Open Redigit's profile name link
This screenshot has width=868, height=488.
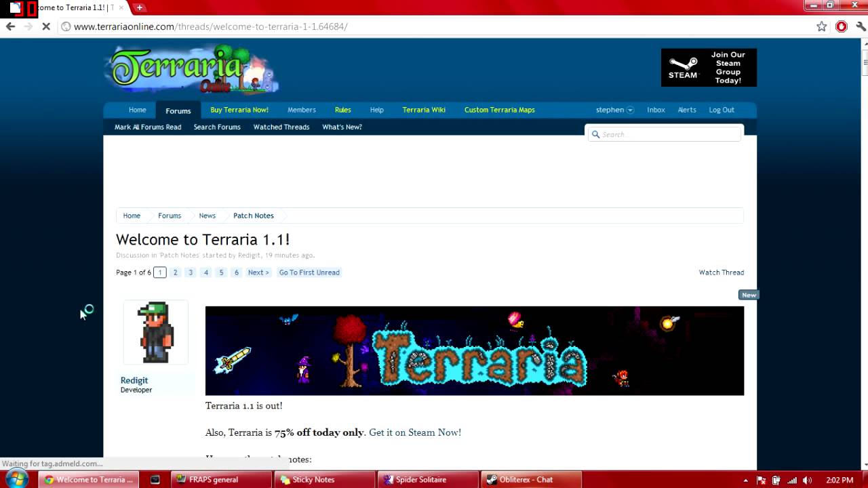click(134, 380)
